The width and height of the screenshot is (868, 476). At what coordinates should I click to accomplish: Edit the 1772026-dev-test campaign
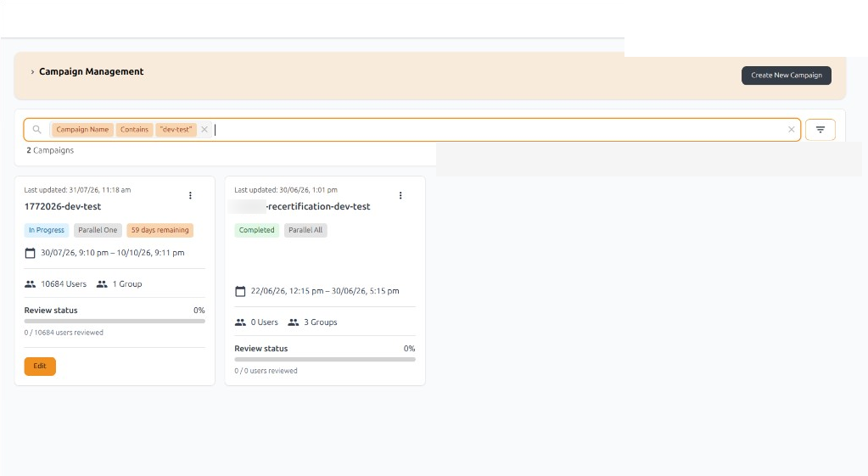pos(40,366)
